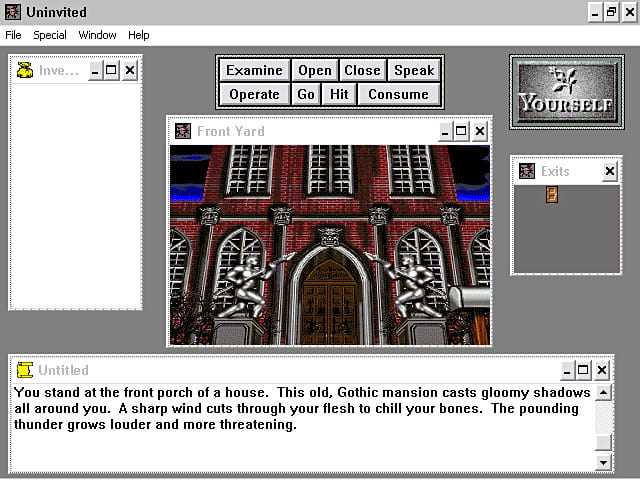
Task: Click the Exits window title icon
Action: coord(527,171)
